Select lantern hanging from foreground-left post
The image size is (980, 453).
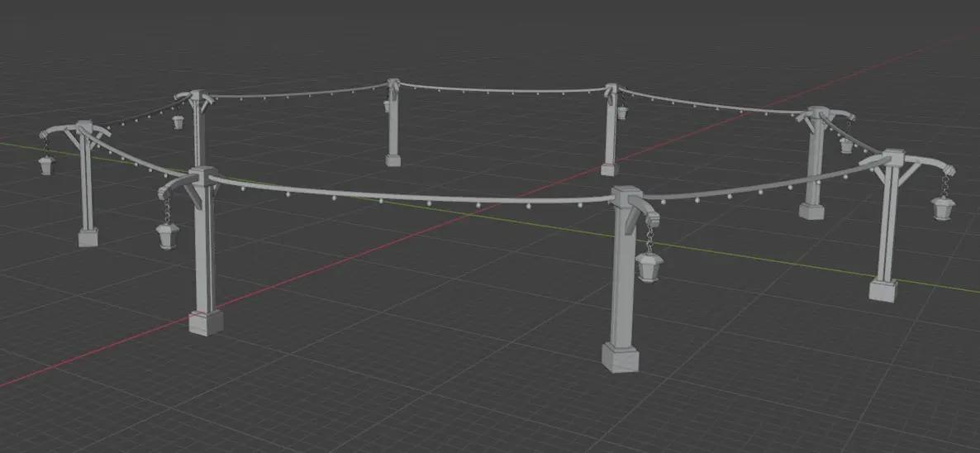pos(168,236)
